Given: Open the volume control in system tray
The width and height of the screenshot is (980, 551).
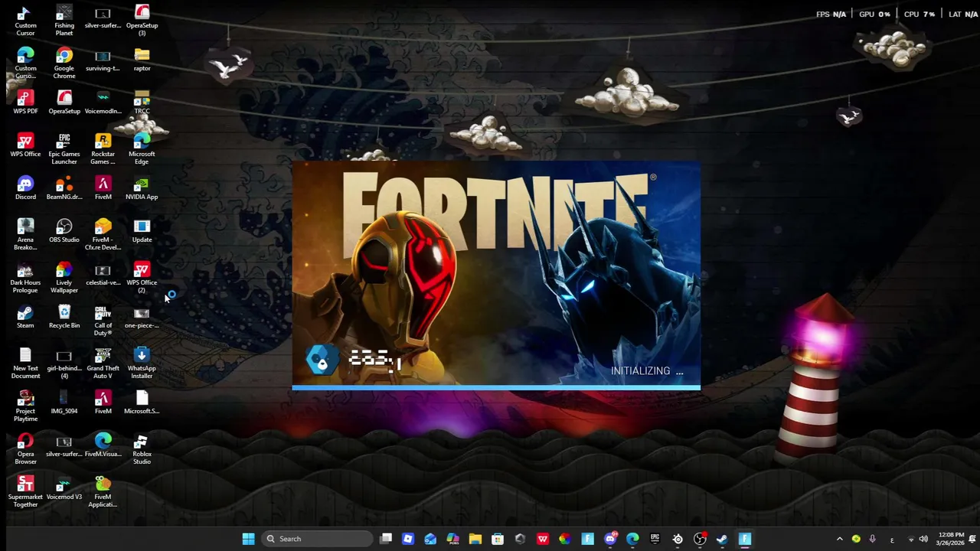Looking at the screenshot, I should pos(923,539).
